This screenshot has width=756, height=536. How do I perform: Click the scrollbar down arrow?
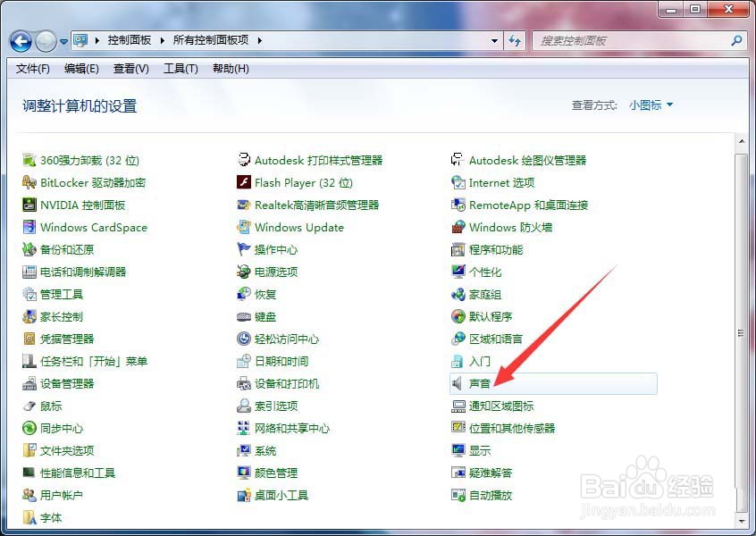tap(742, 521)
